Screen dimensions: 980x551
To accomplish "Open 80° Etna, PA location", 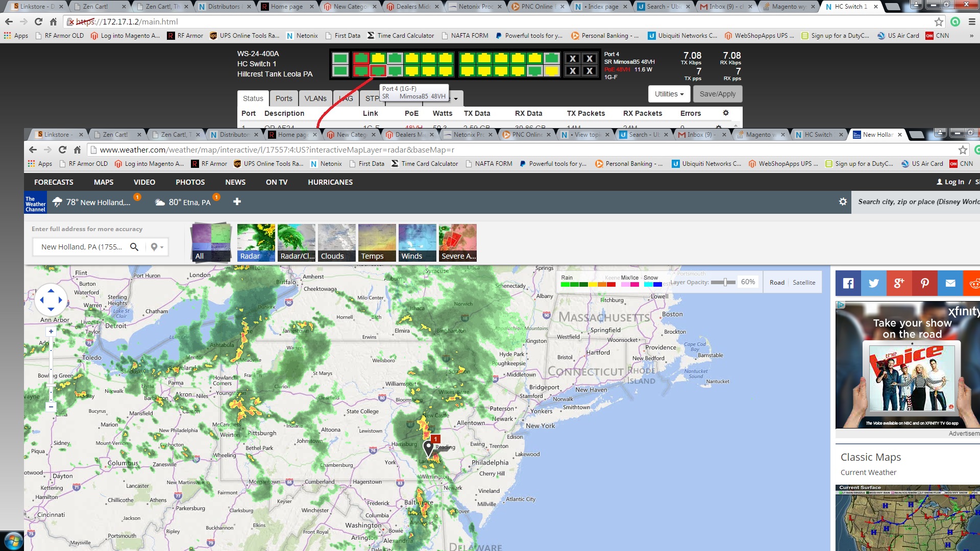I will click(x=183, y=202).
